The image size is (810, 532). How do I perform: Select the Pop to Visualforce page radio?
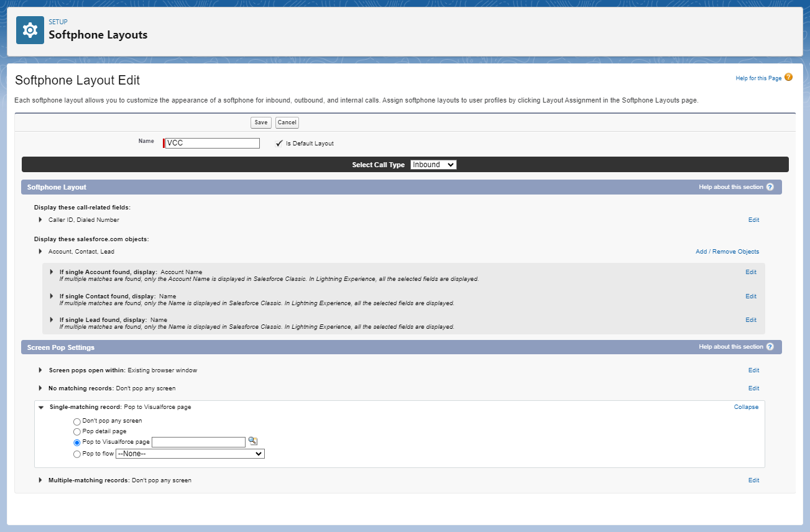tap(77, 443)
